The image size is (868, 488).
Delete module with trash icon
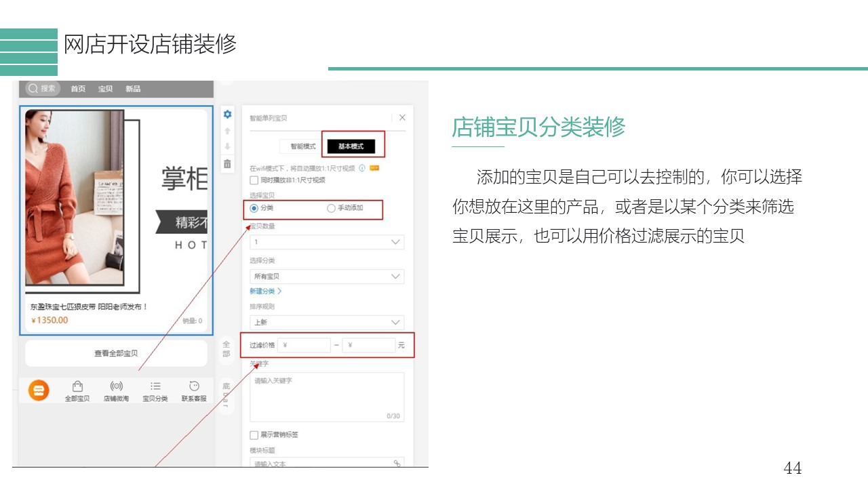[227, 164]
